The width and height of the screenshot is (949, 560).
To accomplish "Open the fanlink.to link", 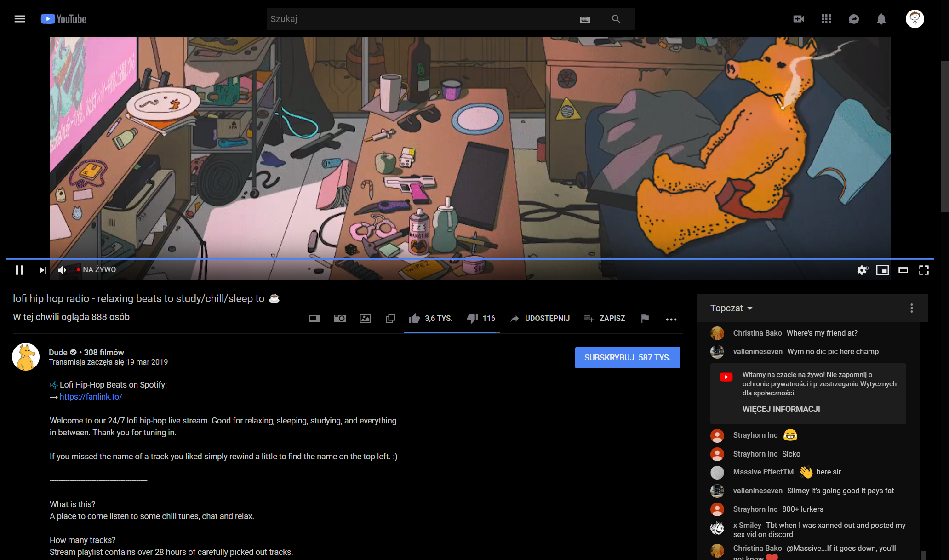I will point(91,397).
